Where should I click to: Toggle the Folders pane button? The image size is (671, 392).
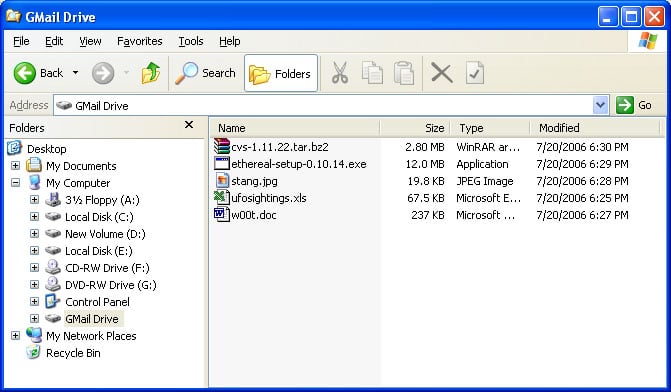(x=281, y=73)
